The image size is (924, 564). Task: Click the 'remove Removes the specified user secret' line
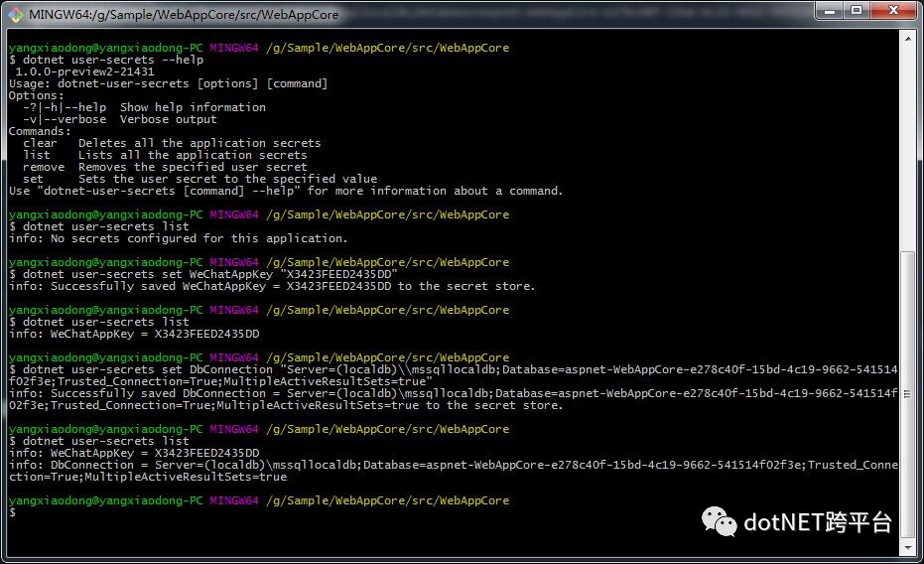click(165, 167)
